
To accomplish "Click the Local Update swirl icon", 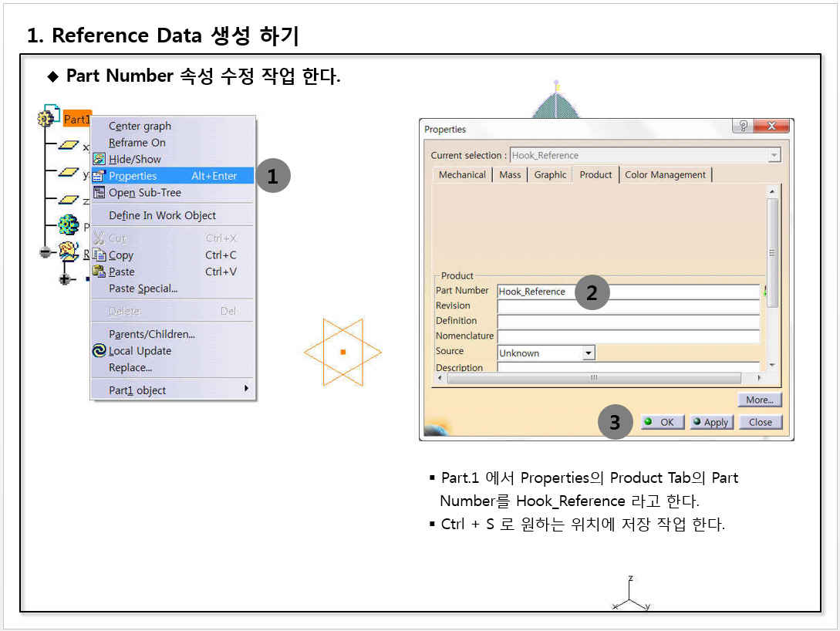I will (99, 350).
